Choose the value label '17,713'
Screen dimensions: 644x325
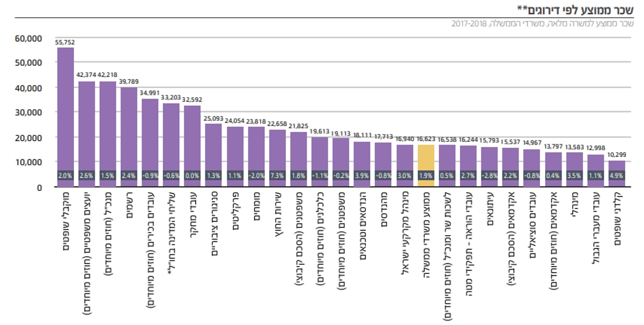click(x=384, y=137)
